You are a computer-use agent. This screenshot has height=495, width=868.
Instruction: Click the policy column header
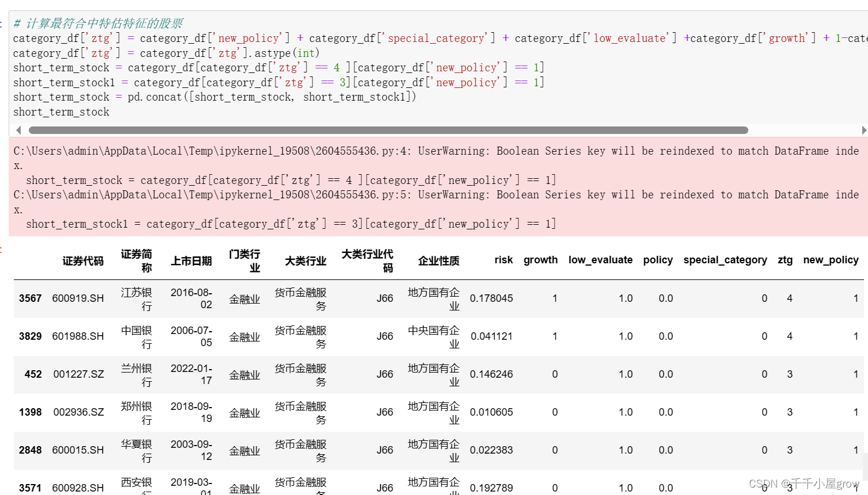658,260
